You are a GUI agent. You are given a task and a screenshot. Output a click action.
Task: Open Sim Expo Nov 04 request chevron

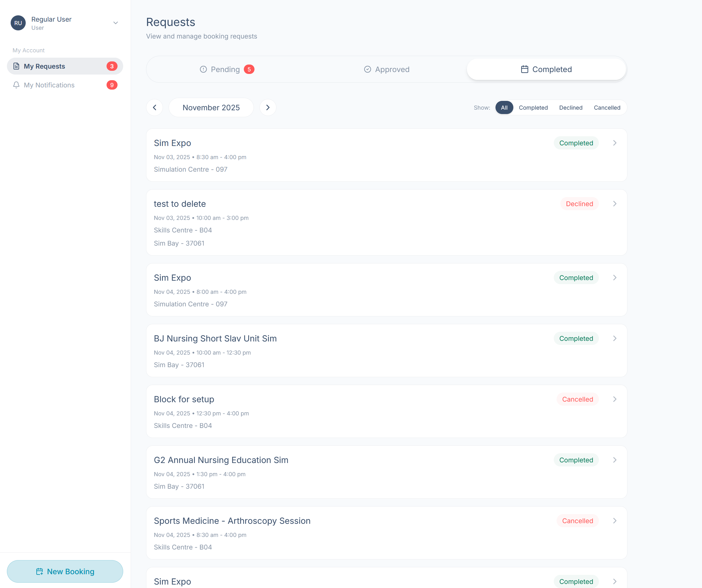pyautogui.click(x=615, y=278)
